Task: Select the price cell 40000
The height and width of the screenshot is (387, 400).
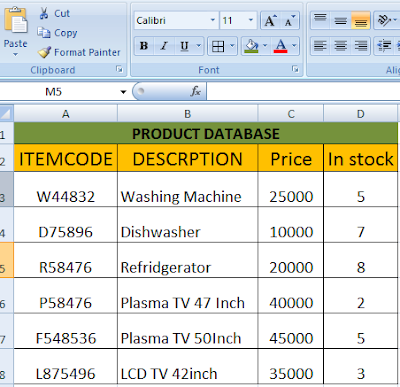Action: (291, 296)
